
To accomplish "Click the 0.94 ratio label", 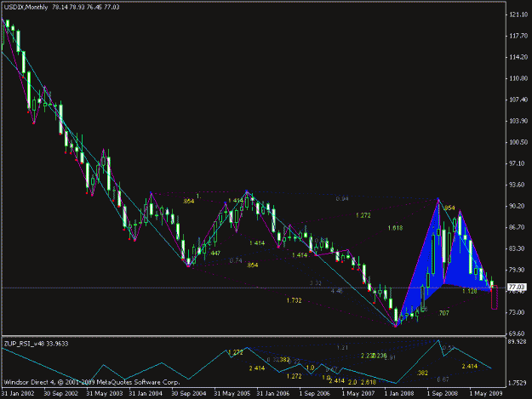I will pos(342,199).
